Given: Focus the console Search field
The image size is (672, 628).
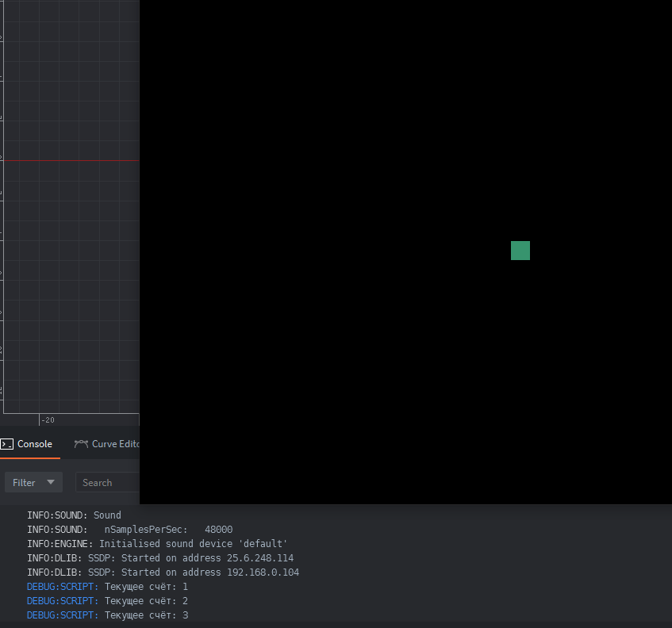Looking at the screenshot, I should tap(108, 482).
